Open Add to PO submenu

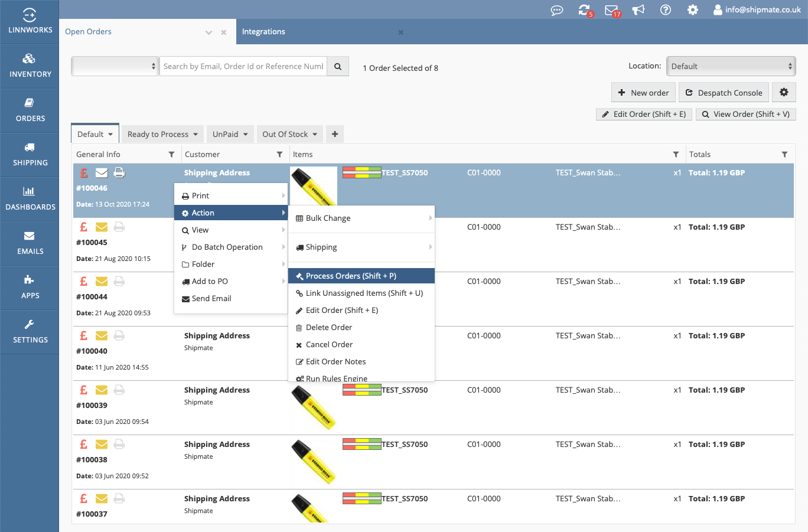(x=231, y=282)
